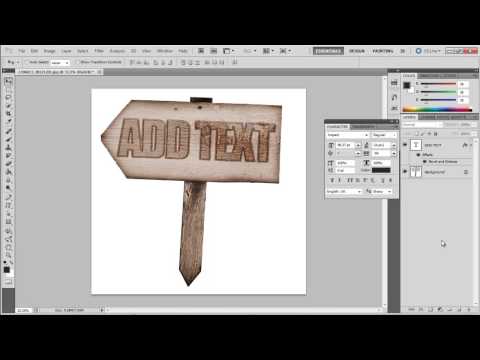
Task: Pick a color from the spectrum ramp
Action: 437,109
